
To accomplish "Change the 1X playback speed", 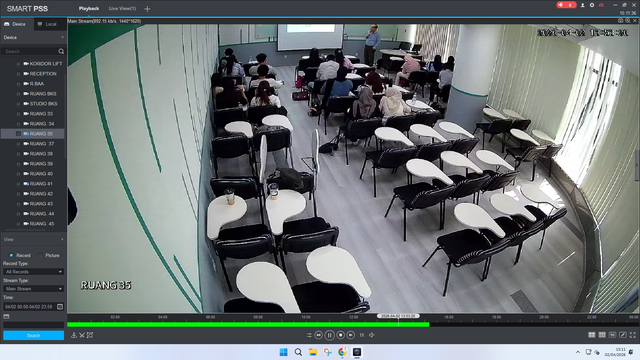I will point(362,335).
